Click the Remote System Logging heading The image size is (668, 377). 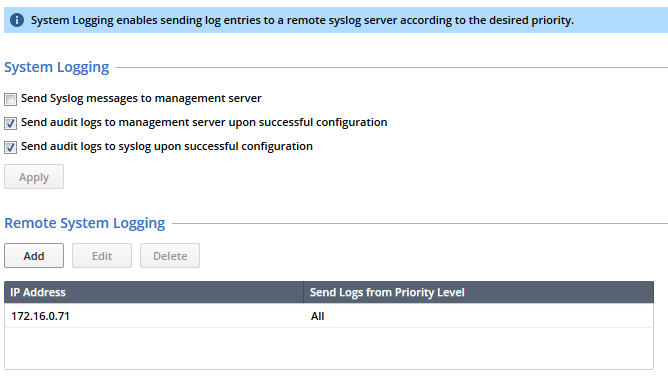(x=85, y=223)
